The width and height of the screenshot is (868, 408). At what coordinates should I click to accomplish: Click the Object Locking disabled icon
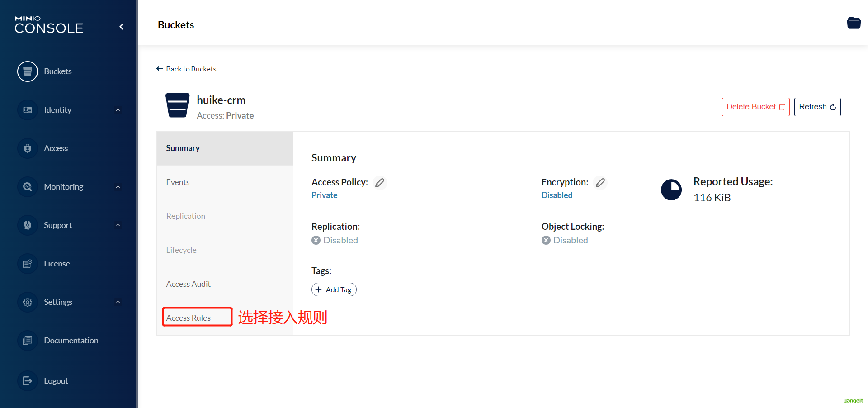(x=546, y=240)
